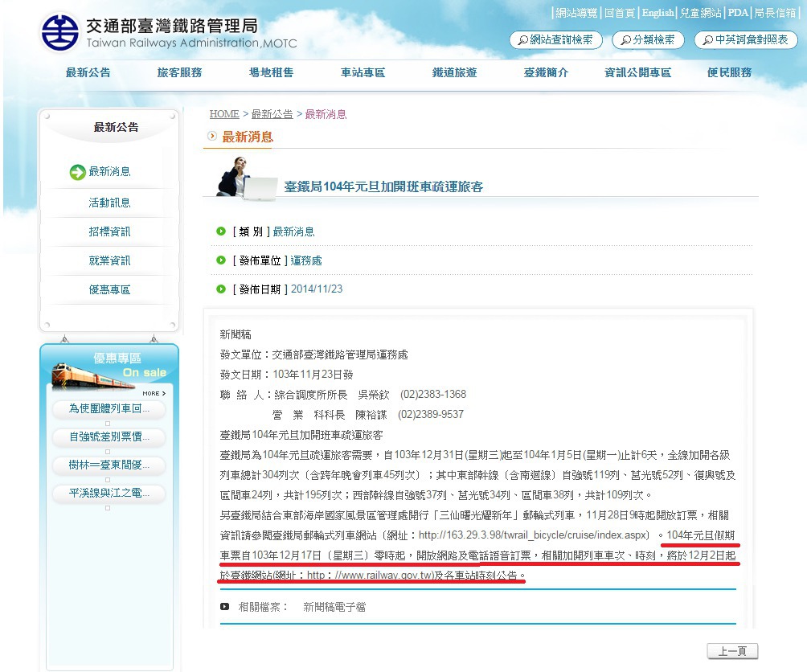Open 臺鐵簡介 main menu item
This screenshot has height=672, width=807.
pos(546,72)
